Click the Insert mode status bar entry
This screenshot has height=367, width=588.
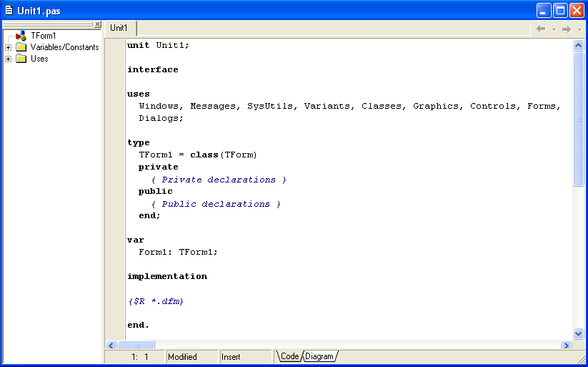point(246,357)
